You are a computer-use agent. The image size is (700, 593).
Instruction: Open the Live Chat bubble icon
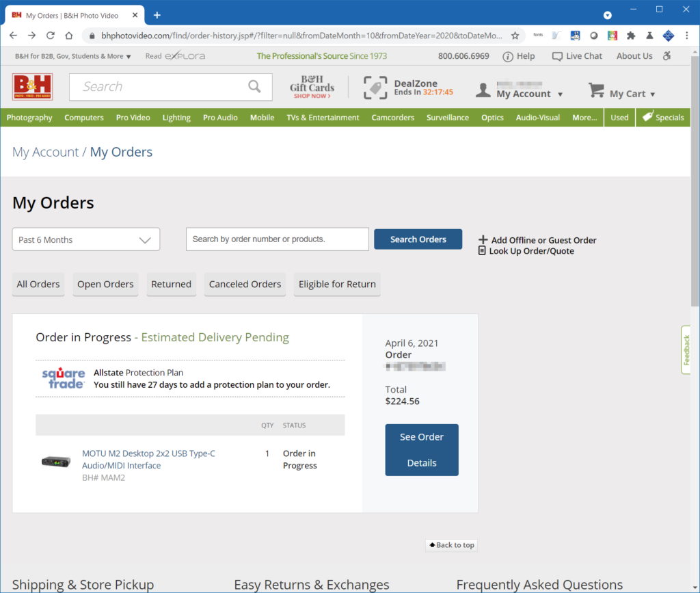click(557, 56)
